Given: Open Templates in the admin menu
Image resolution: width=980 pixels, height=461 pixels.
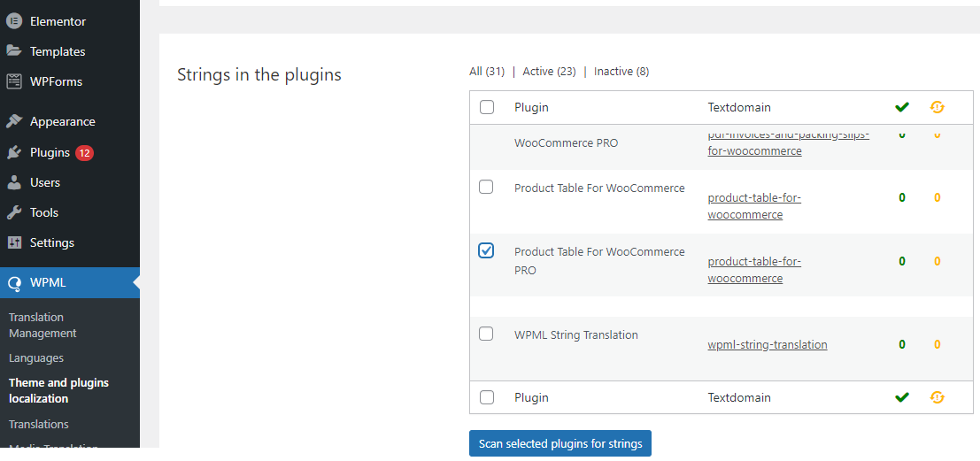Looking at the screenshot, I should [x=58, y=51].
